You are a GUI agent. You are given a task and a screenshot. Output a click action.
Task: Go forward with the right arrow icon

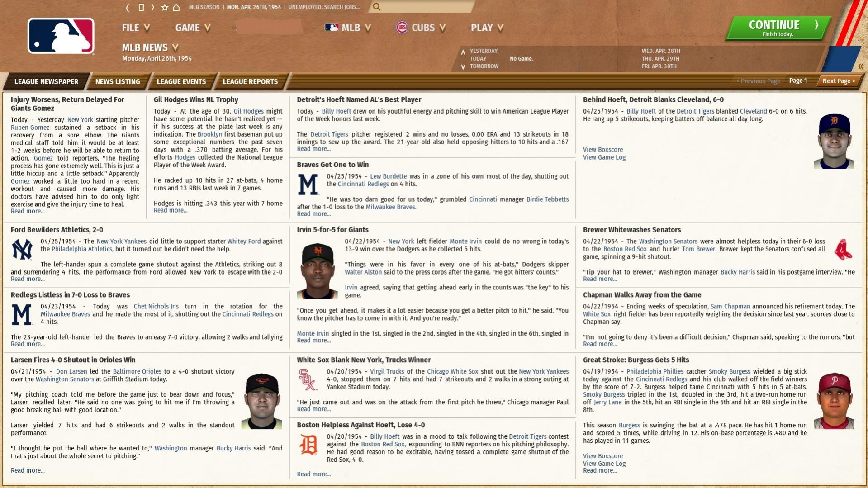[x=153, y=7]
